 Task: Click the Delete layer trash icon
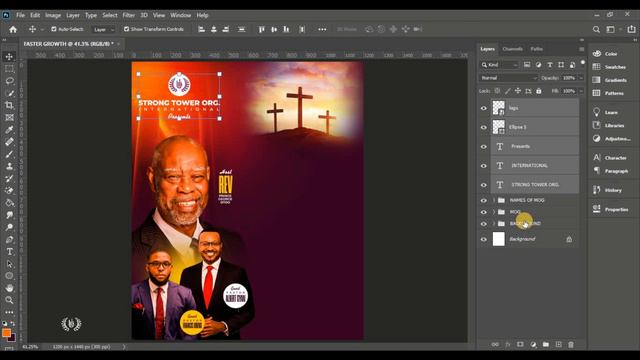click(571, 344)
